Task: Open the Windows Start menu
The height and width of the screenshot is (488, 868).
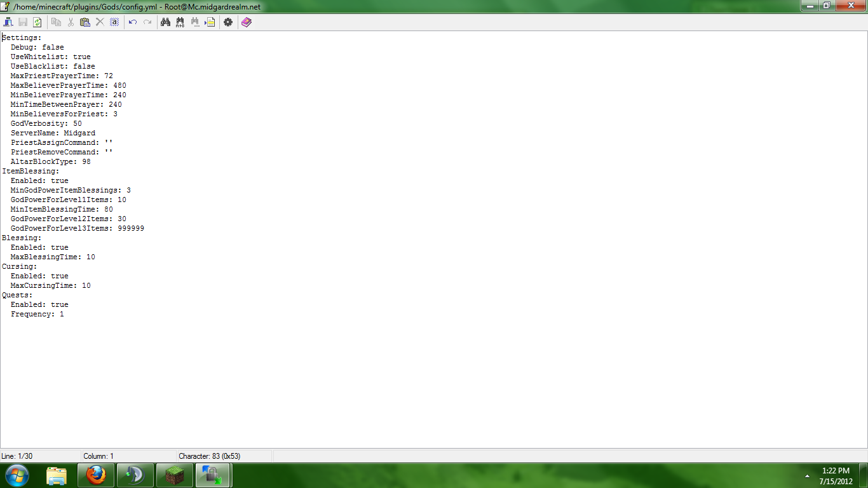Action: pos(17,475)
